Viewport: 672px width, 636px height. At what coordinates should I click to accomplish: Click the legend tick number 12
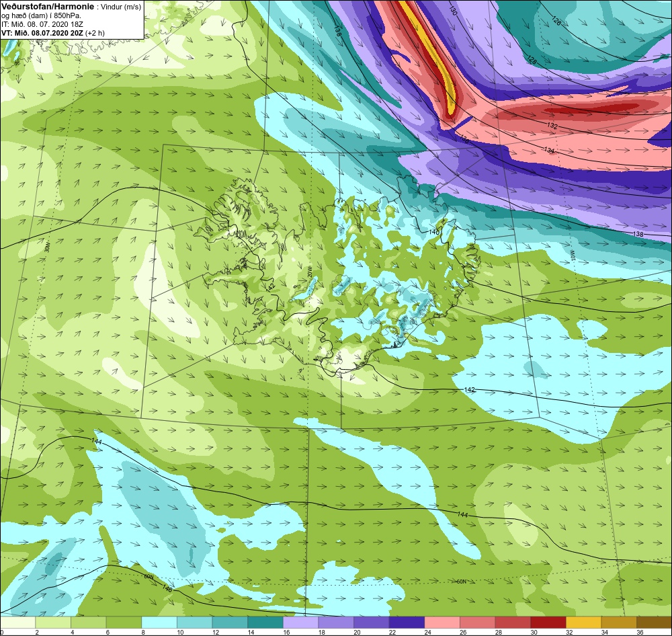216,632
